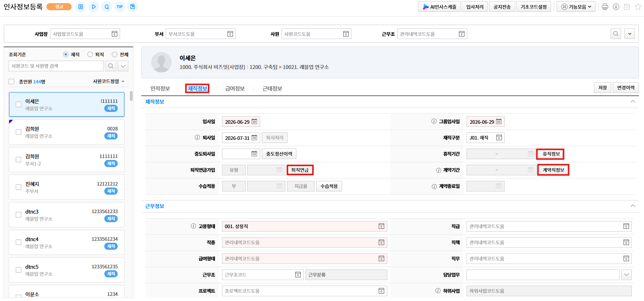Click the 담당업무 input field
The image size is (644, 301).
[543, 275]
